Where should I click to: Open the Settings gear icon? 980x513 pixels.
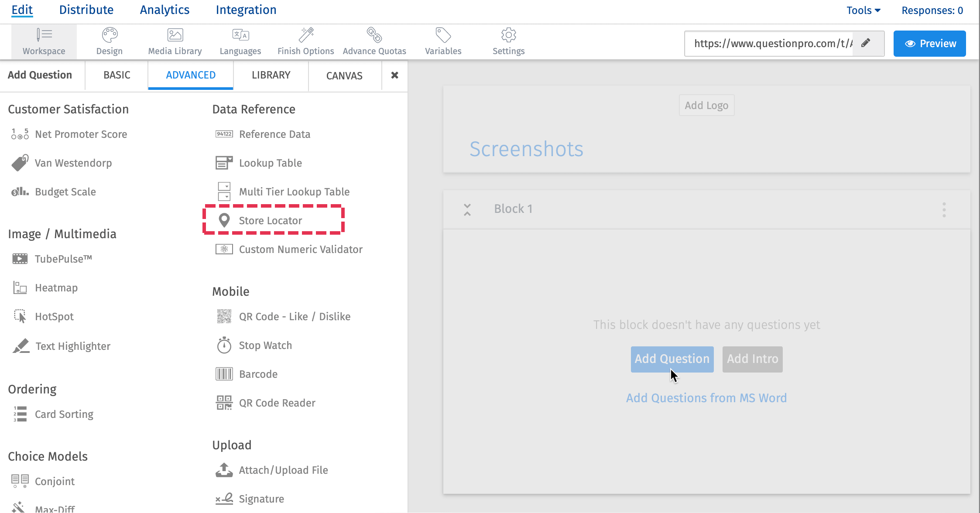(x=508, y=35)
